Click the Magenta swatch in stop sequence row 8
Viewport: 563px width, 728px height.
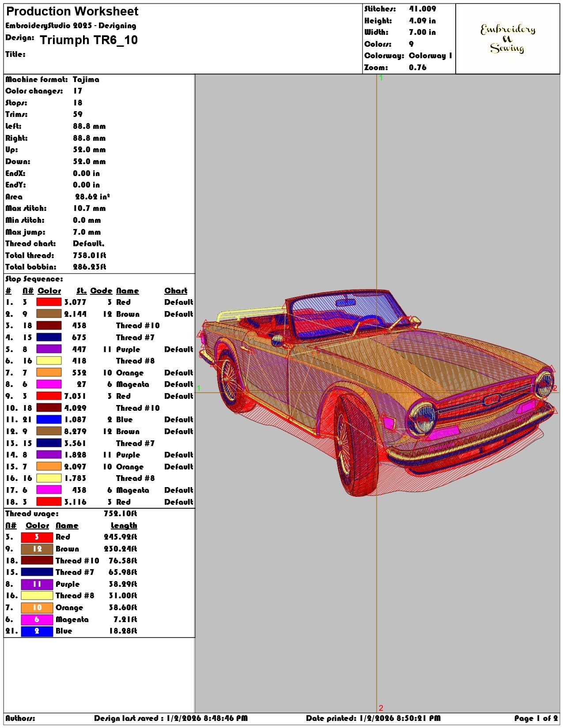pos(49,384)
